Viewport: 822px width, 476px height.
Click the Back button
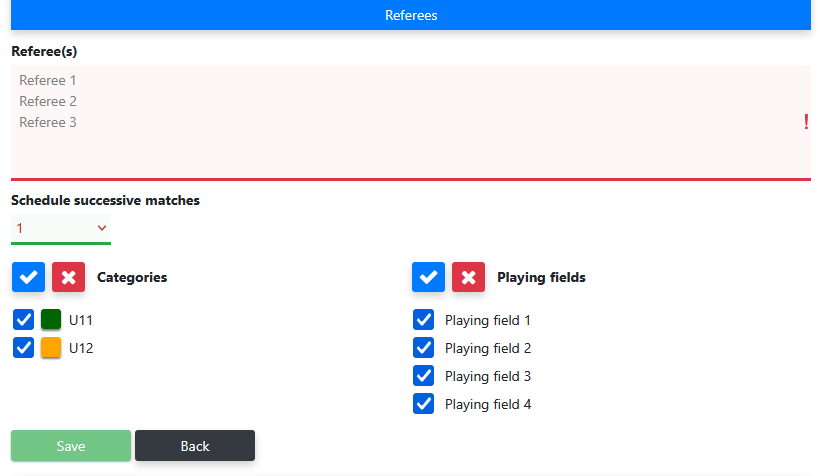coord(195,446)
